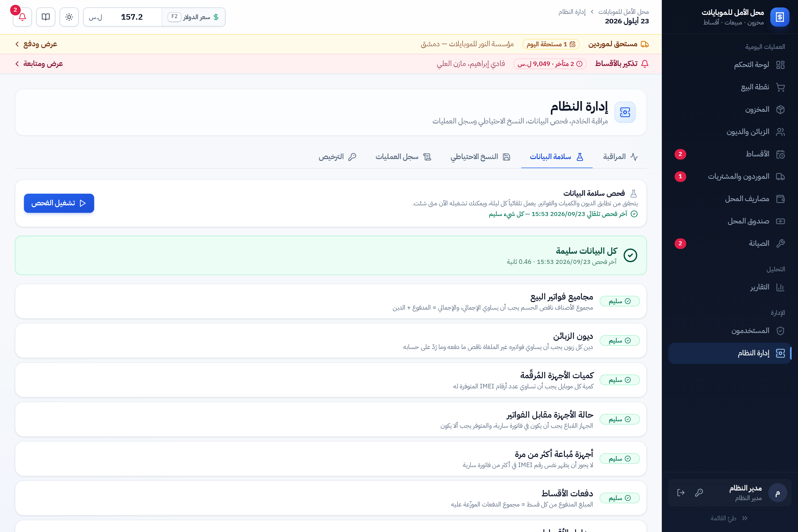Click the مجاميع فواتير البيع check row
798x532 pixels.
[331, 301]
